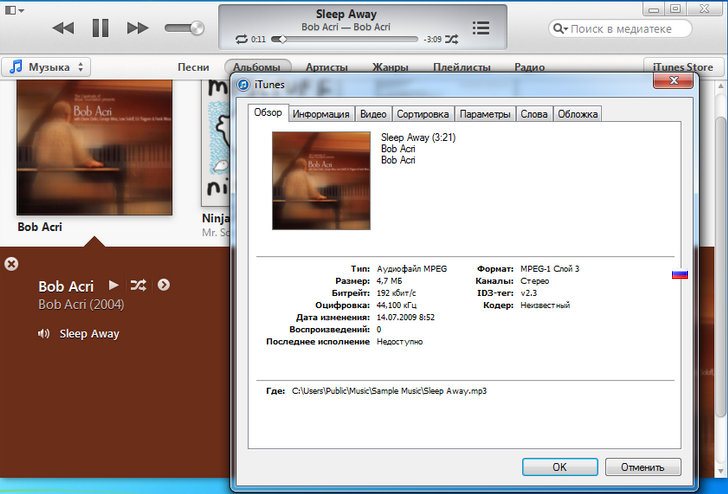Open the Обложка tab in the dialog
The height and width of the screenshot is (494, 728).
pos(578,114)
